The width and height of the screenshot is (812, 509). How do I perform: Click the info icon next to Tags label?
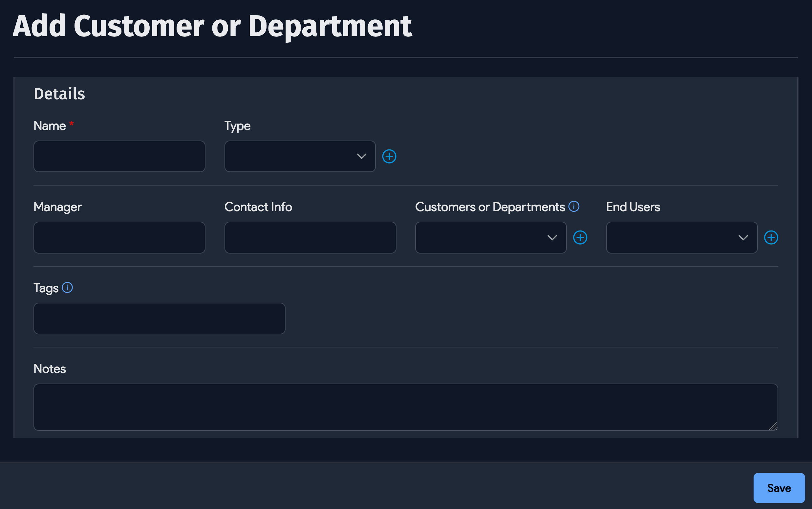click(x=68, y=287)
